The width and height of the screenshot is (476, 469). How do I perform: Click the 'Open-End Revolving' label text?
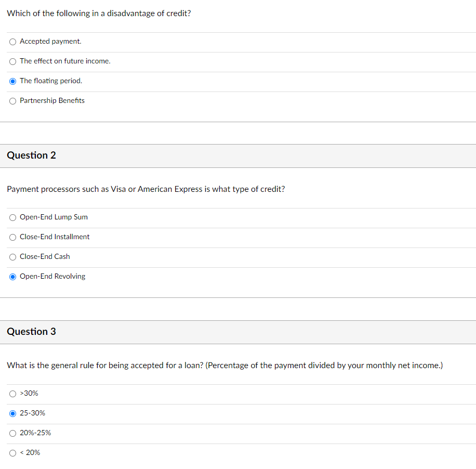52,277
